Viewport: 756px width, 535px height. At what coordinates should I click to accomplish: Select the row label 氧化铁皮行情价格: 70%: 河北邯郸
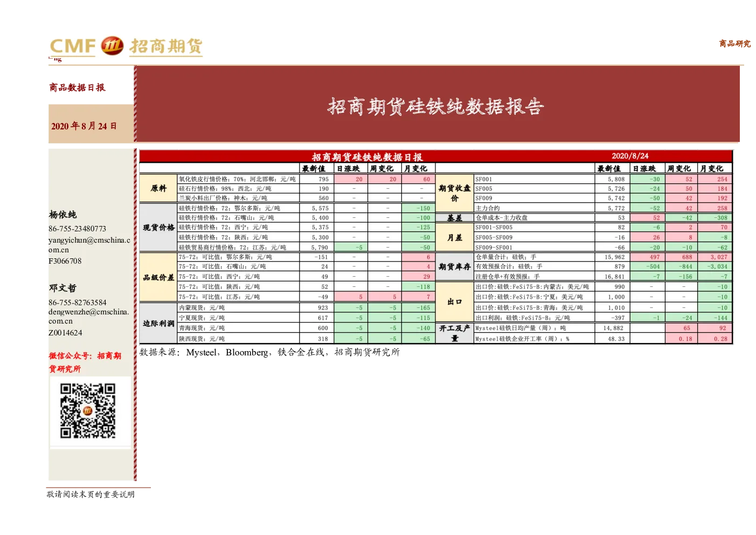[237, 179]
